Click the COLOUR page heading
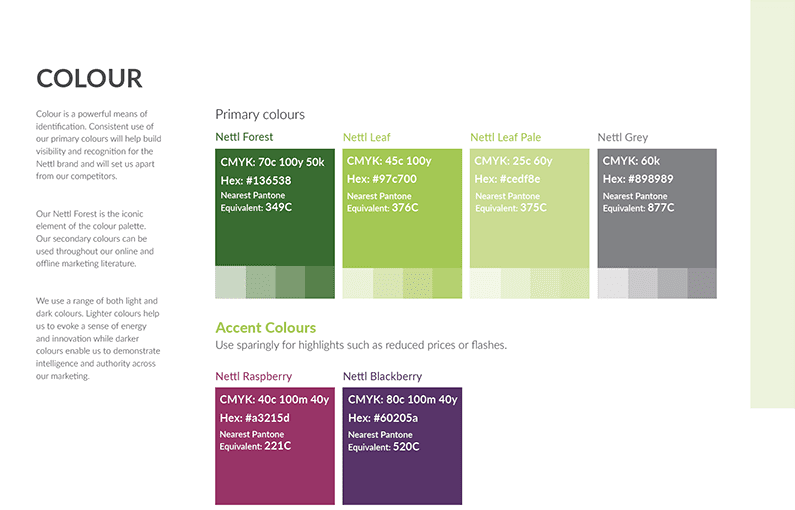This screenshot has height=510, width=795. tap(89, 79)
